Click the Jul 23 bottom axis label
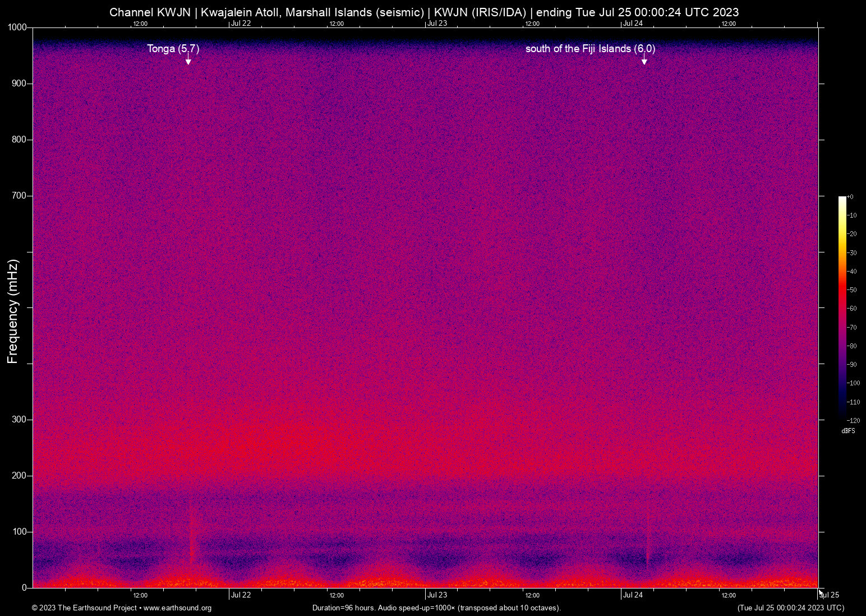The width and height of the screenshot is (866, 616). (436, 595)
